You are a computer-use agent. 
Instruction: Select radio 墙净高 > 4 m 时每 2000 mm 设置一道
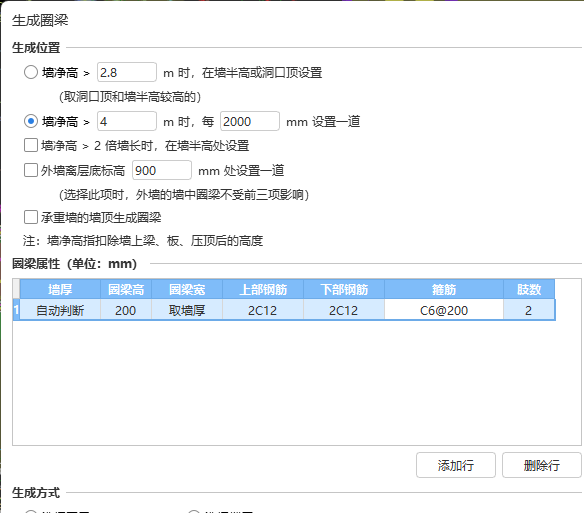(x=31, y=121)
